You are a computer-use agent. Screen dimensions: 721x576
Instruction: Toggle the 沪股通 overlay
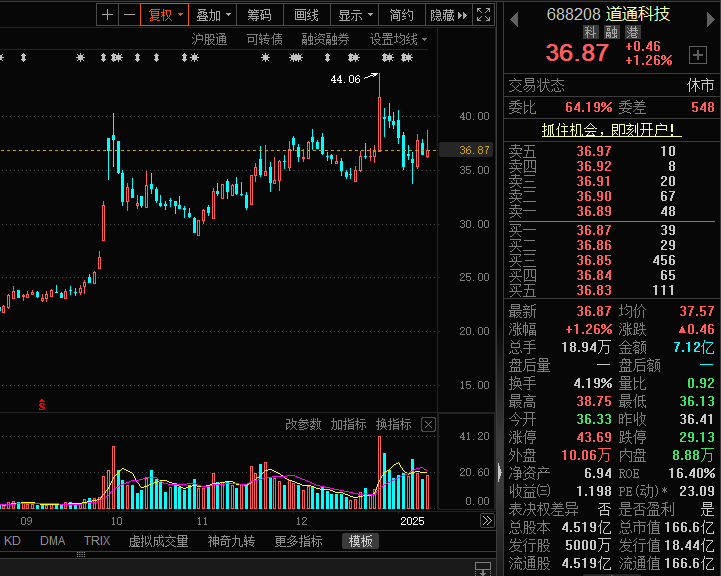click(209, 39)
